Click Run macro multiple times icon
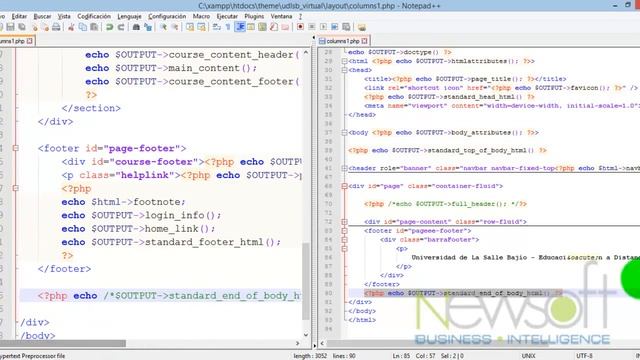 pos(335,27)
